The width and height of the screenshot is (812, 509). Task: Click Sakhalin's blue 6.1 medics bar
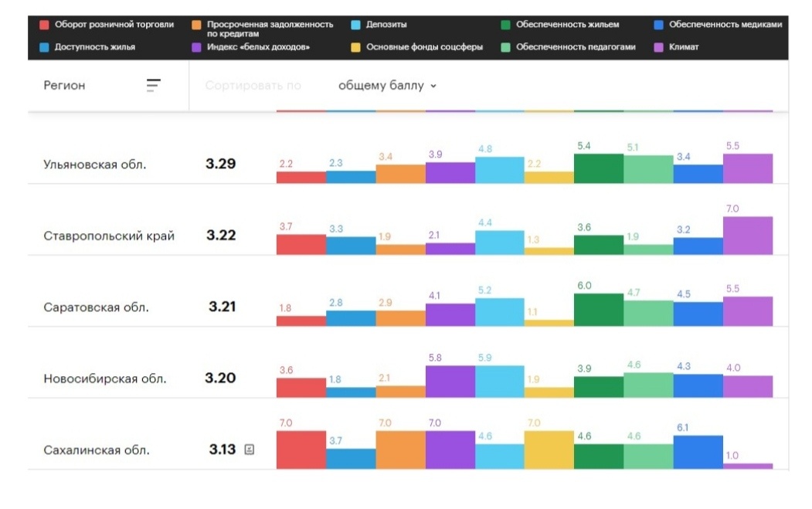tap(698, 453)
